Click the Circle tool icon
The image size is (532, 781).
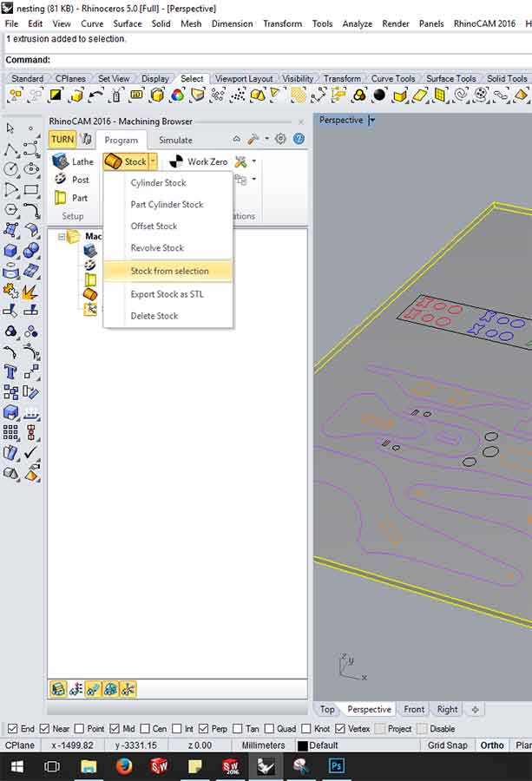click(x=10, y=169)
